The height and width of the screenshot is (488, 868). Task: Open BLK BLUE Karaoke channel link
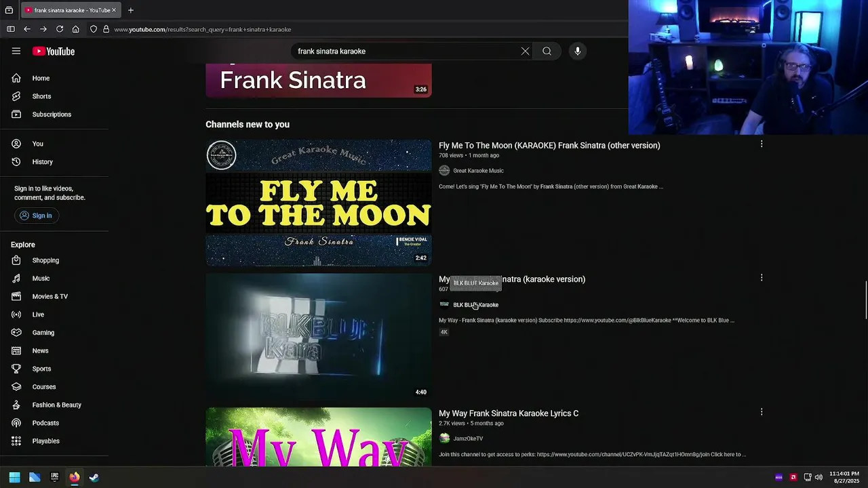click(x=475, y=305)
